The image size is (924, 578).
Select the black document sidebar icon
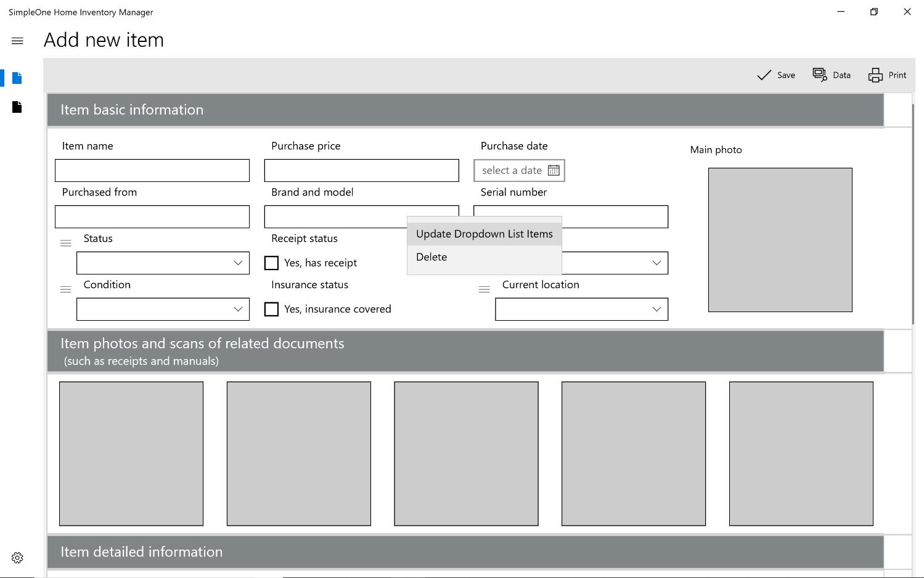(x=17, y=107)
